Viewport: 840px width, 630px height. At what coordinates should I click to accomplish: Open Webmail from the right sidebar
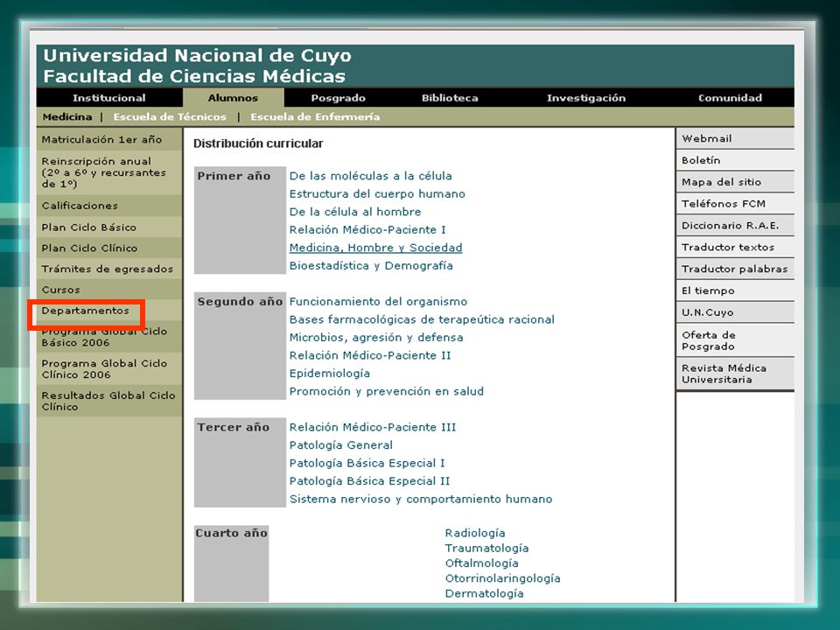click(736, 139)
